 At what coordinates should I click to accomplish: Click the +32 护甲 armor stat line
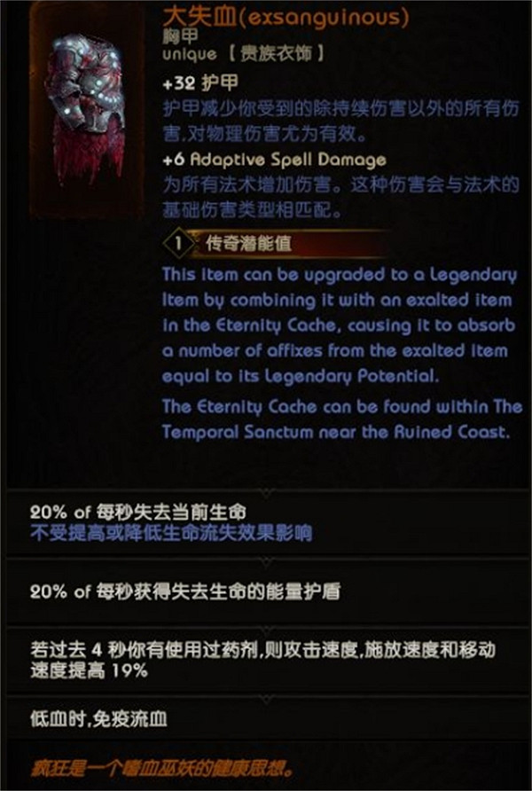coord(200,84)
